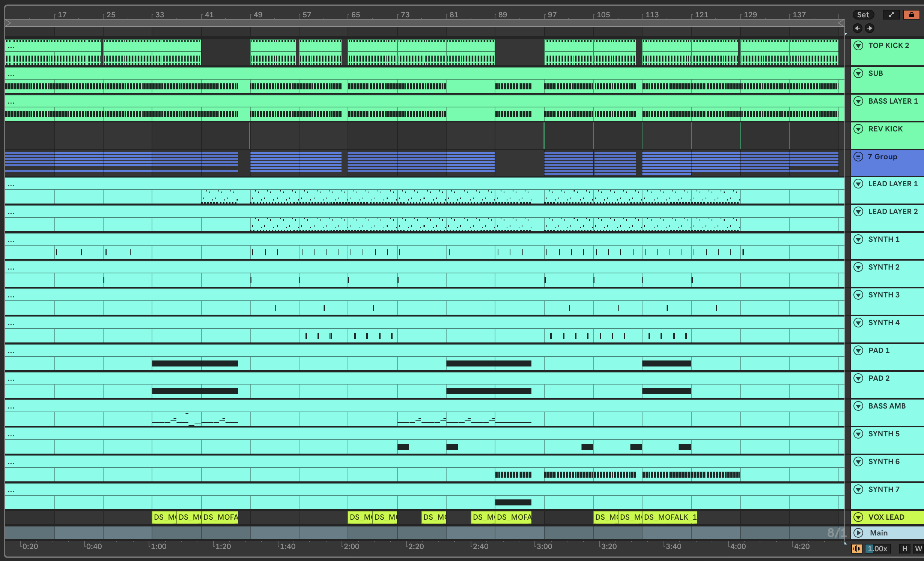
Task: Select the DS_MOFALK_1 vocal clip
Action: tap(670, 517)
